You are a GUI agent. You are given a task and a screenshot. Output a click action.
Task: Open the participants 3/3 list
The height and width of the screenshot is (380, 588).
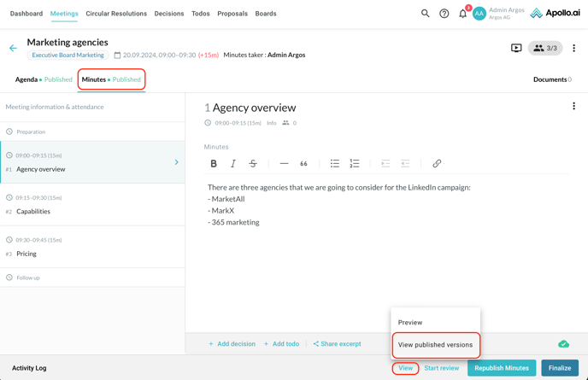coord(544,48)
